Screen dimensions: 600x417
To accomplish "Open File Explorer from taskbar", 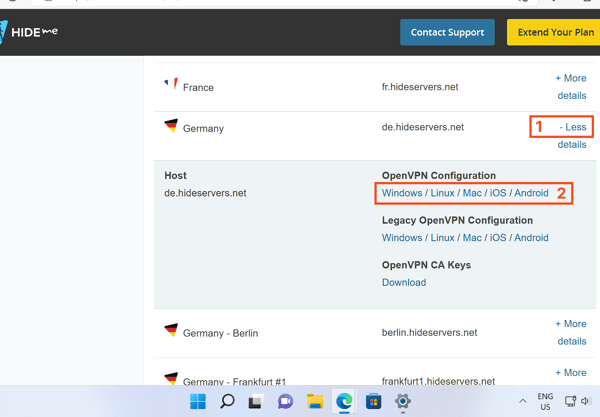I will pos(315,401).
